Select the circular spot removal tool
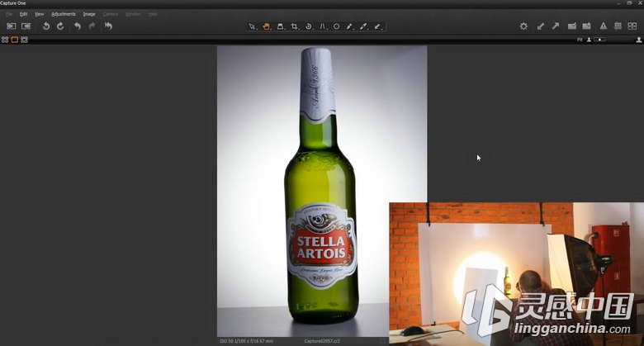 point(336,26)
